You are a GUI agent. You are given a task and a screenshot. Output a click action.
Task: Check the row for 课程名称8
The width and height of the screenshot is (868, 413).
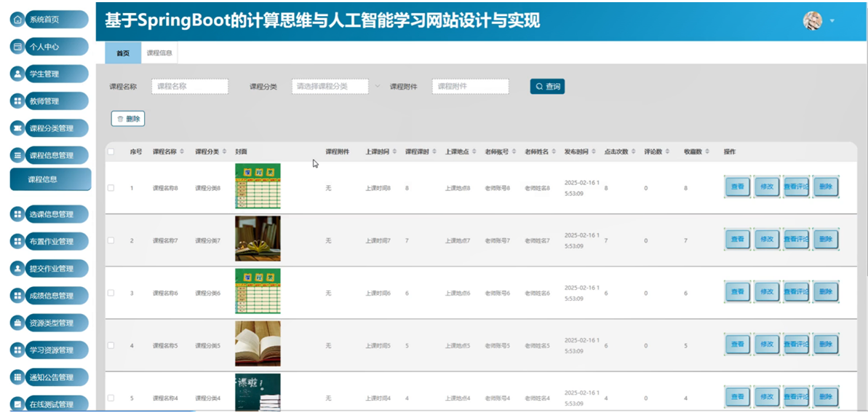111,188
